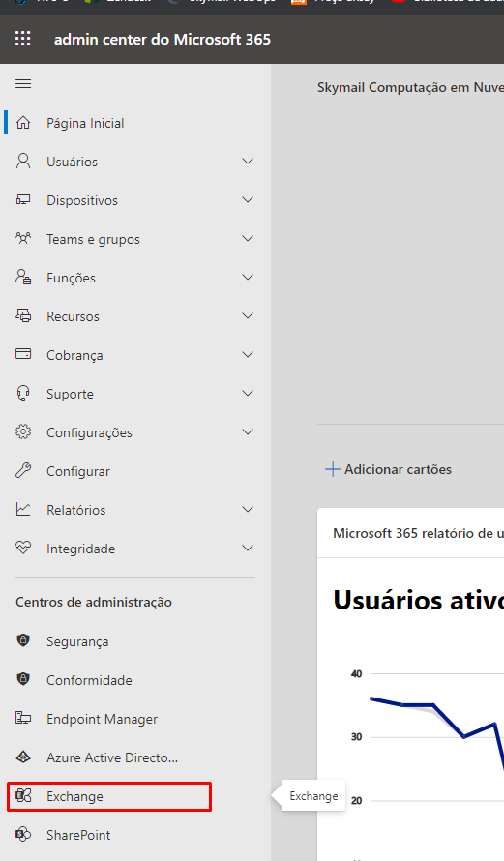Click the Exchange admin center icon
The height and width of the screenshot is (861, 504).
pos(23,795)
